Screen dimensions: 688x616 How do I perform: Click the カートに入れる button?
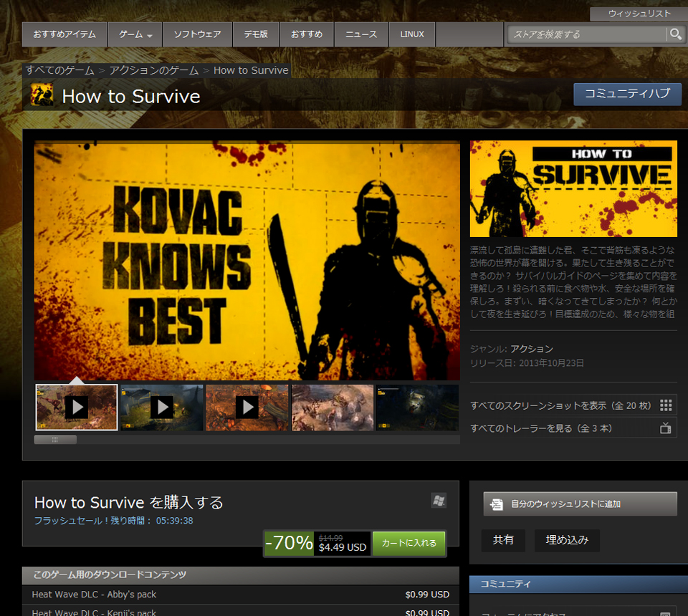point(409,543)
